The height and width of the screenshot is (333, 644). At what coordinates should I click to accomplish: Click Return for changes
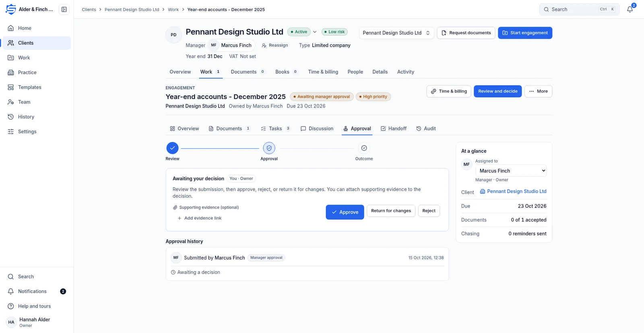(391, 211)
